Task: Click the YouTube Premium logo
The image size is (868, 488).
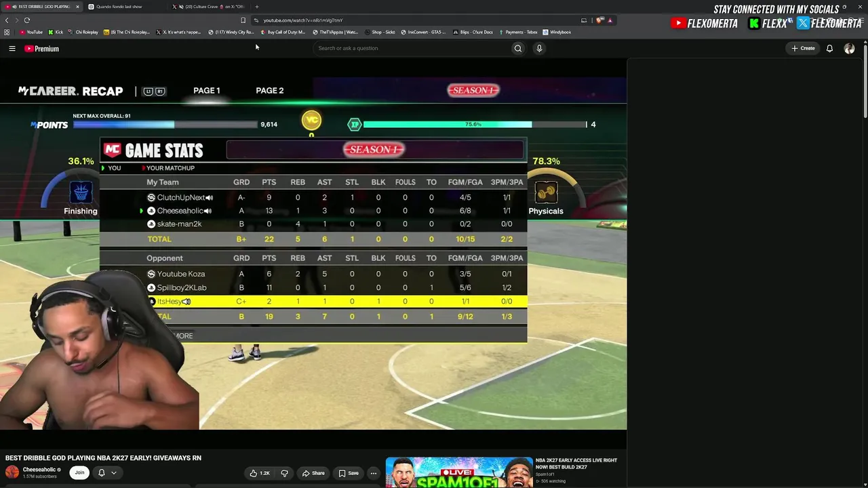Action: pos(42,49)
